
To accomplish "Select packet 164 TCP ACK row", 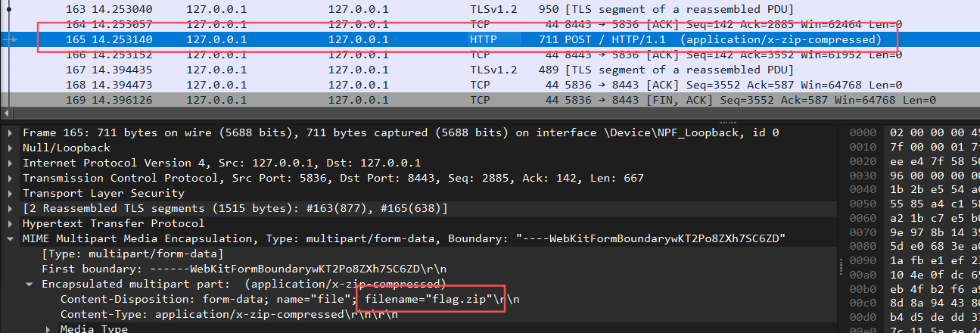I will (454, 24).
